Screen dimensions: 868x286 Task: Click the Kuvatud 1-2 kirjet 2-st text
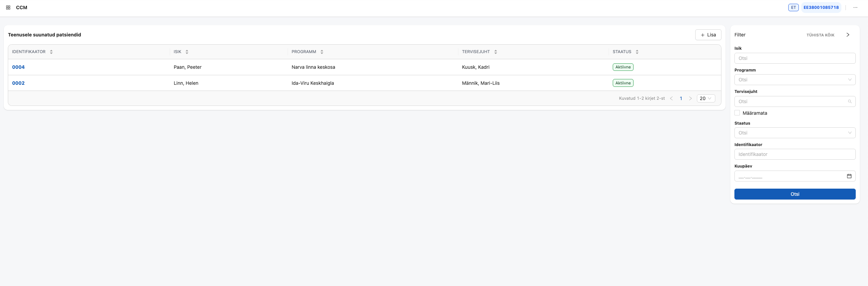click(x=642, y=98)
